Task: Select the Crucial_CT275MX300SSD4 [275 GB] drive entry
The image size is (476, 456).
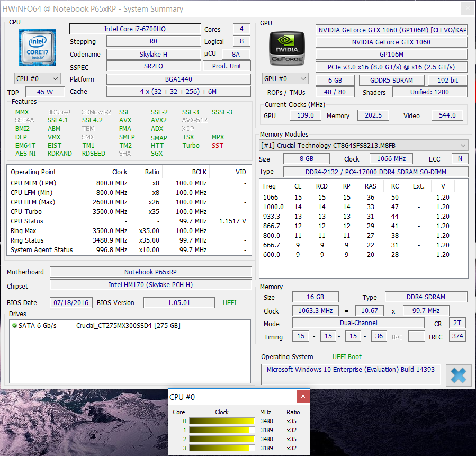Action: tap(128, 326)
